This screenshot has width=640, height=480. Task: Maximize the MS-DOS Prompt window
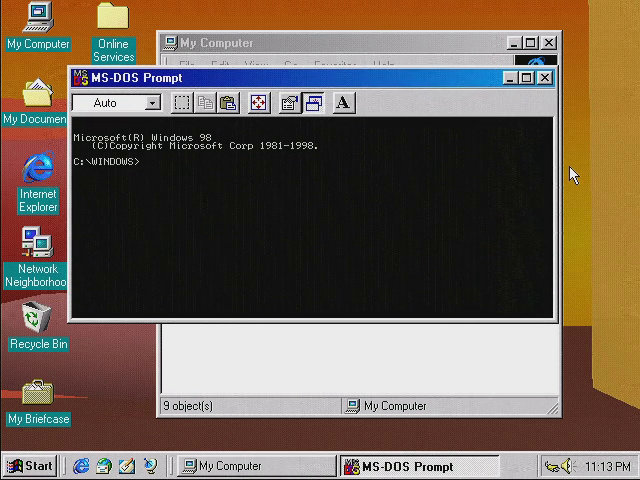coord(527,78)
